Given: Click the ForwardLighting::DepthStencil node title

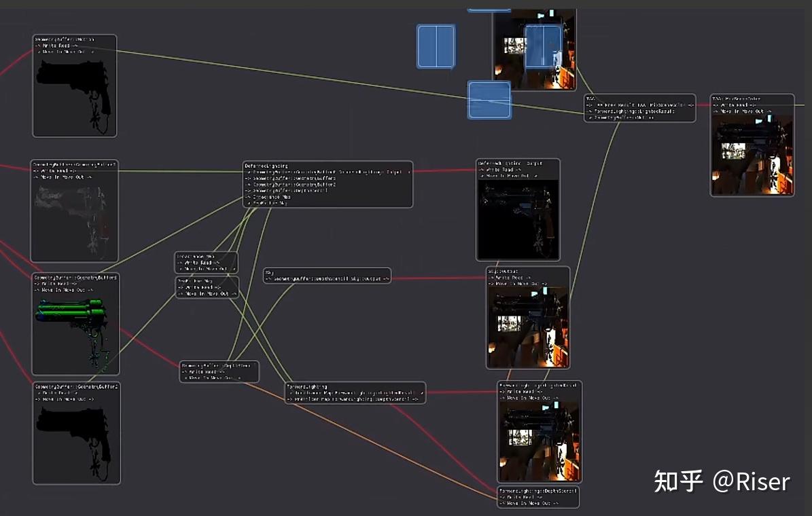Looking at the screenshot, I should click(x=538, y=491).
